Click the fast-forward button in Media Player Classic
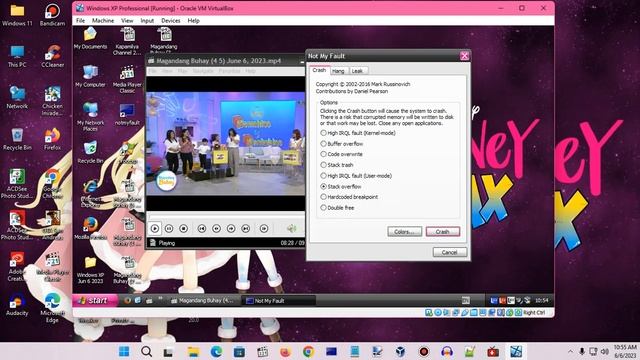640x360 pixels. tap(231, 229)
